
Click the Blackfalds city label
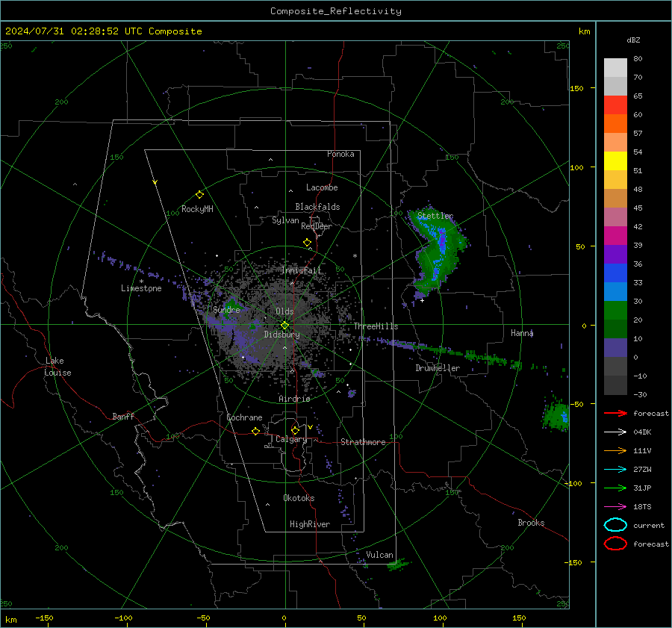click(x=317, y=207)
